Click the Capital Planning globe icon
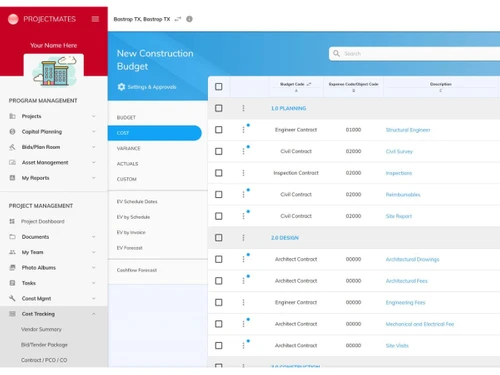Viewport: 500px width, 375px height. [12, 132]
